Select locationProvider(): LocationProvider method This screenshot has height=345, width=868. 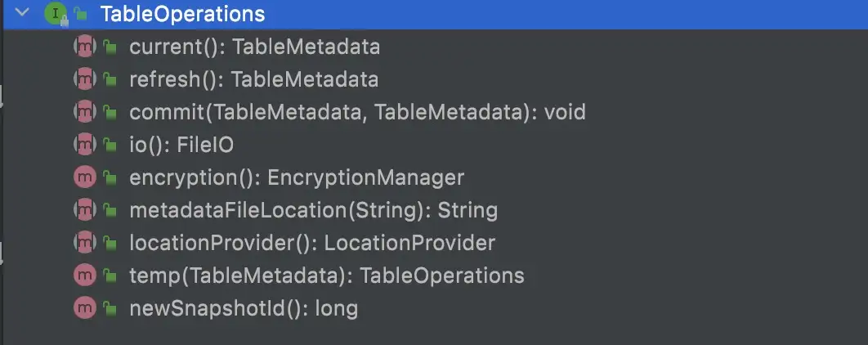312,243
